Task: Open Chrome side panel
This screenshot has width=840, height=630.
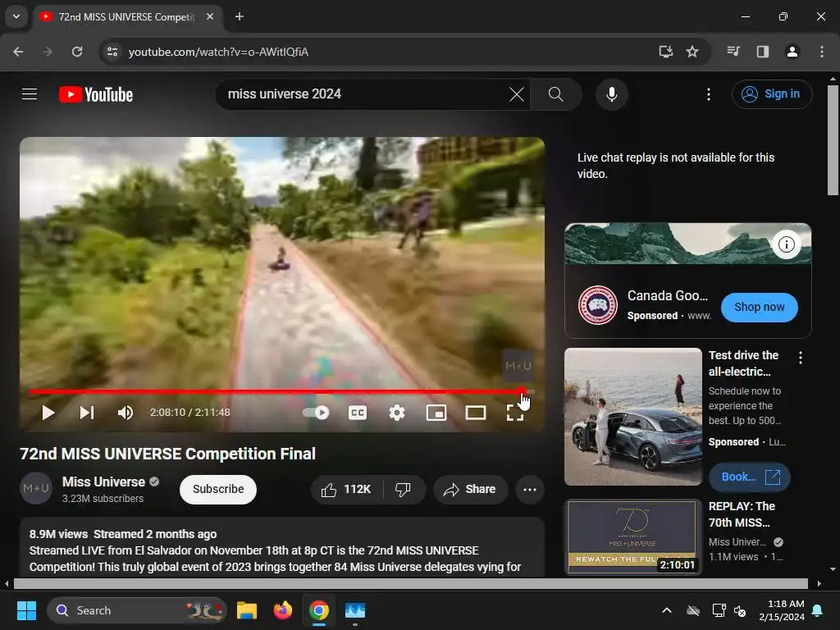Action: click(x=762, y=52)
